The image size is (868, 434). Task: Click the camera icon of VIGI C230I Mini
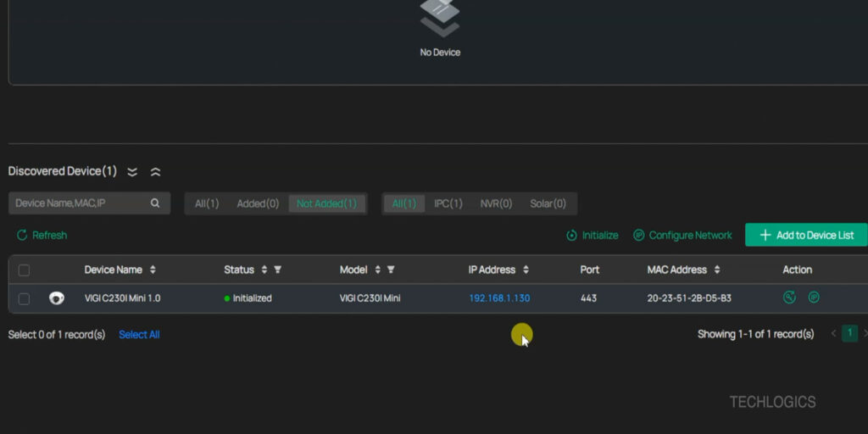tap(57, 298)
